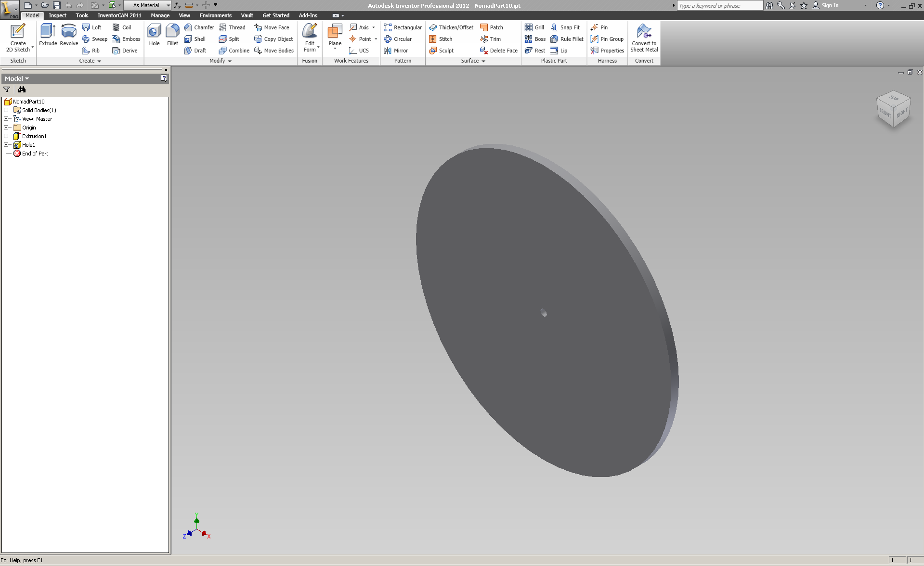
Task: Choose the Loft tool
Action: 91,27
